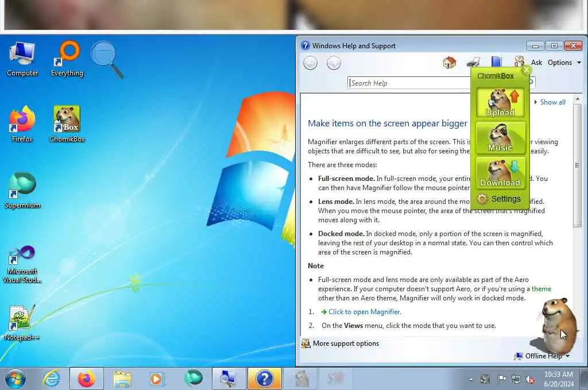This screenshot has height=390, width=588.
Task: Click the network tray icon
Action: click(x=516, y=379)
